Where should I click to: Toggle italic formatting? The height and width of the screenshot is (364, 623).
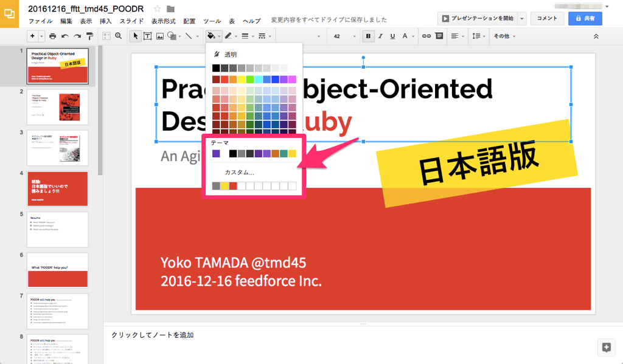(x=380, y=36)
